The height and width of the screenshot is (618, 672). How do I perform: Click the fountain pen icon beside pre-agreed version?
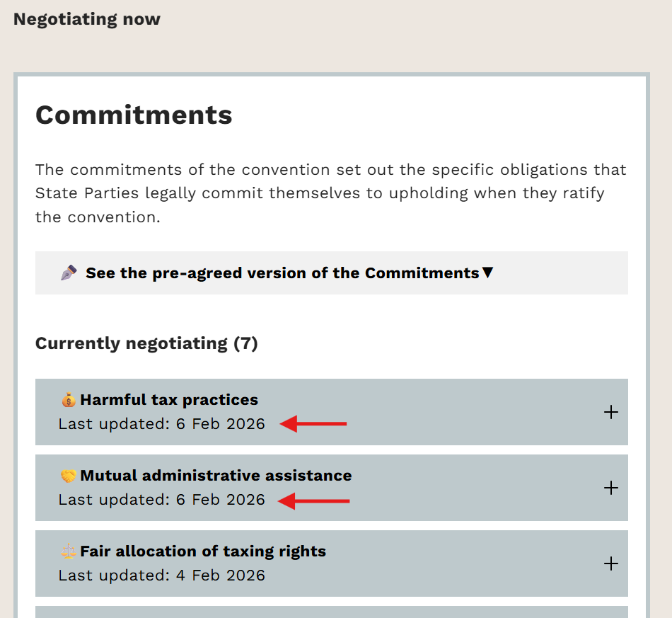coord(69,273)
